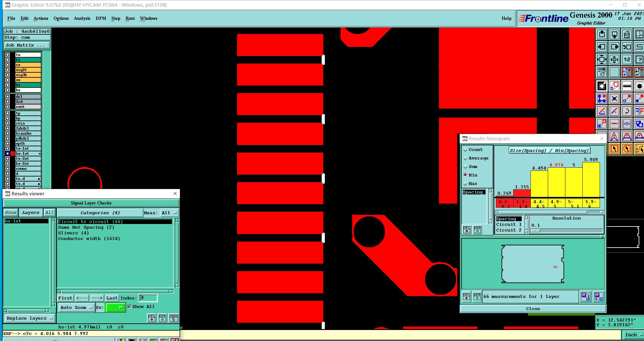Click the grid display icon
This screenshot has height=341, width=644.
pos(614,72)
